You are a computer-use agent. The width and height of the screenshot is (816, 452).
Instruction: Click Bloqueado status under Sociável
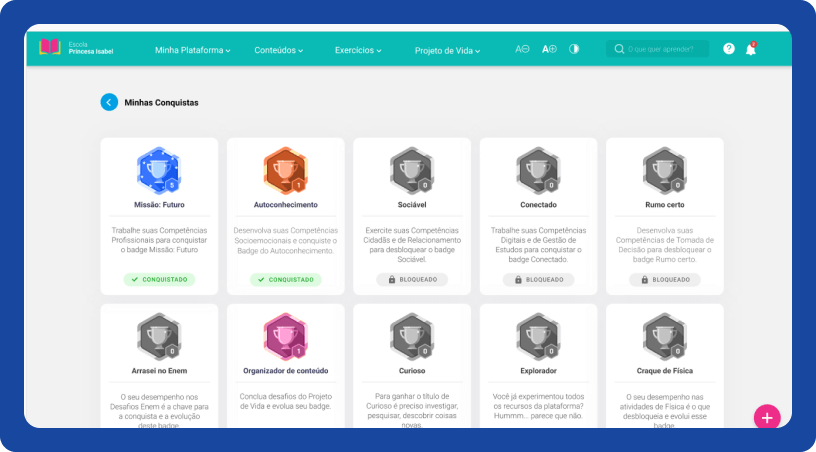click(412, 280)
